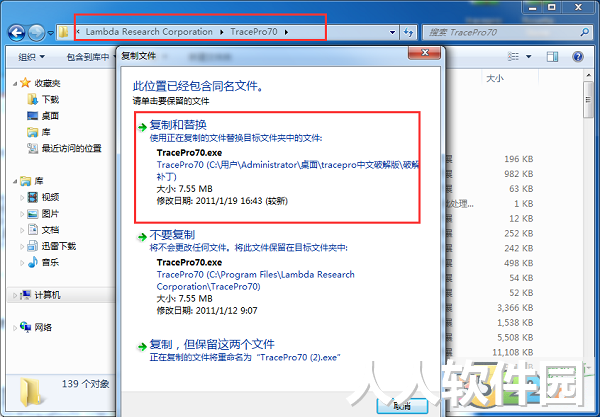
Task: Click the green arrow beside 复制和替换
Action: pyautogui.click(x=142, y=127)
